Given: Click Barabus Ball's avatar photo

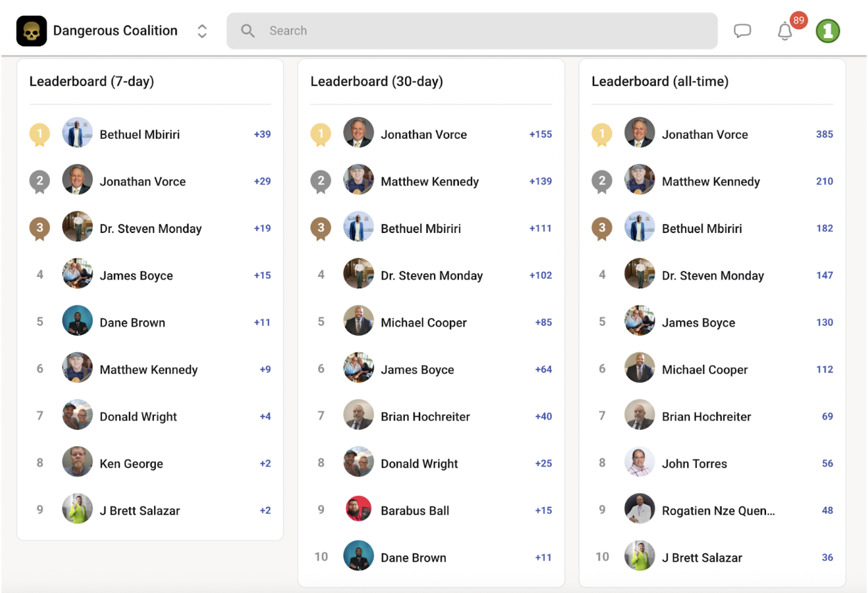Looking at the screenshot, I should (x=358, y=510).
